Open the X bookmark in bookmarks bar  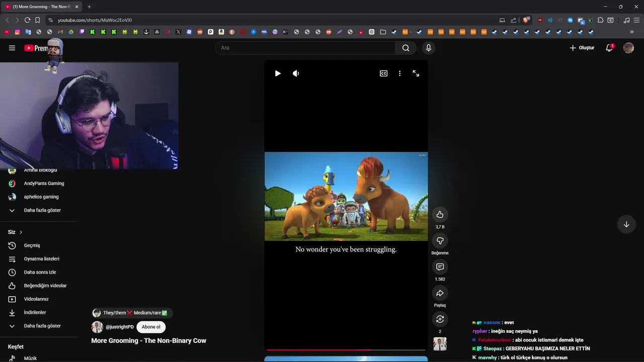pyautogui.click(x=178, y=32)
